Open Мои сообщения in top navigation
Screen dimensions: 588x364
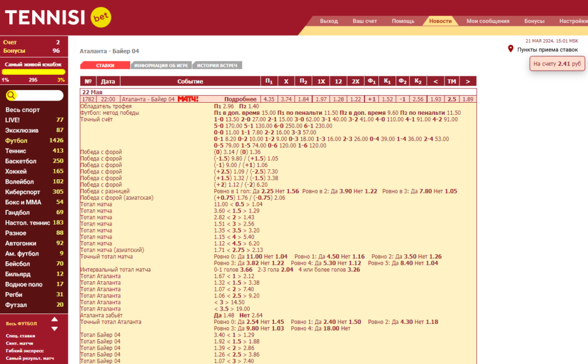(488, 21)
